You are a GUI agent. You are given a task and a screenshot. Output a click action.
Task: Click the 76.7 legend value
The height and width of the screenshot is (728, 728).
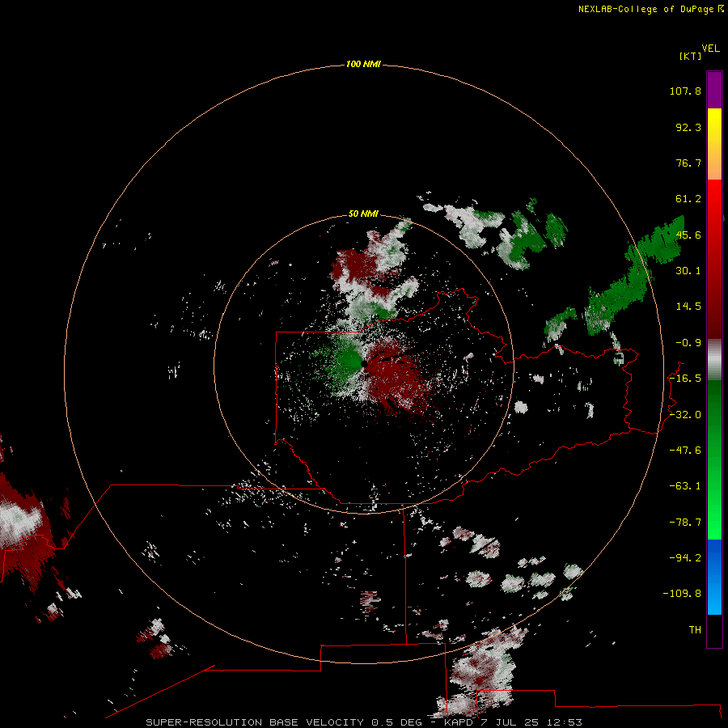688,163
